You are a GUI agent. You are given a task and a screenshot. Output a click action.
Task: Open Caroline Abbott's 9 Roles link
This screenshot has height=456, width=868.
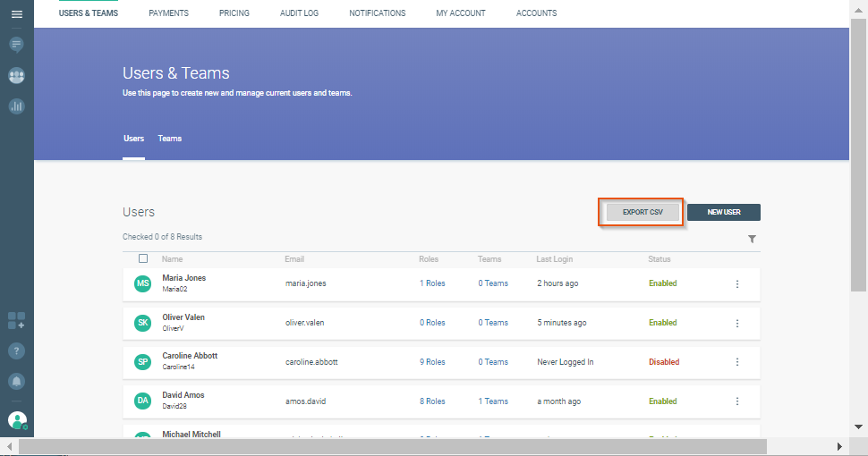(432, 362)
